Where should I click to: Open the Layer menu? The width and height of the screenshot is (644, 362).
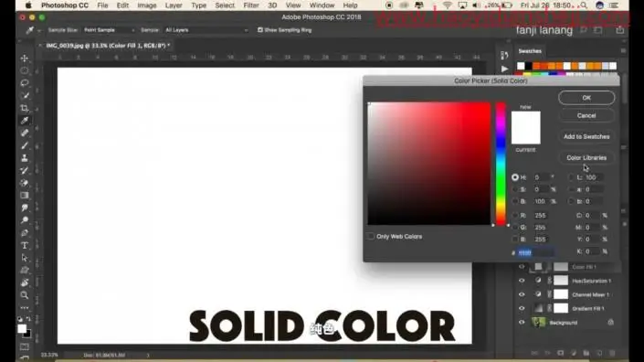174,5
